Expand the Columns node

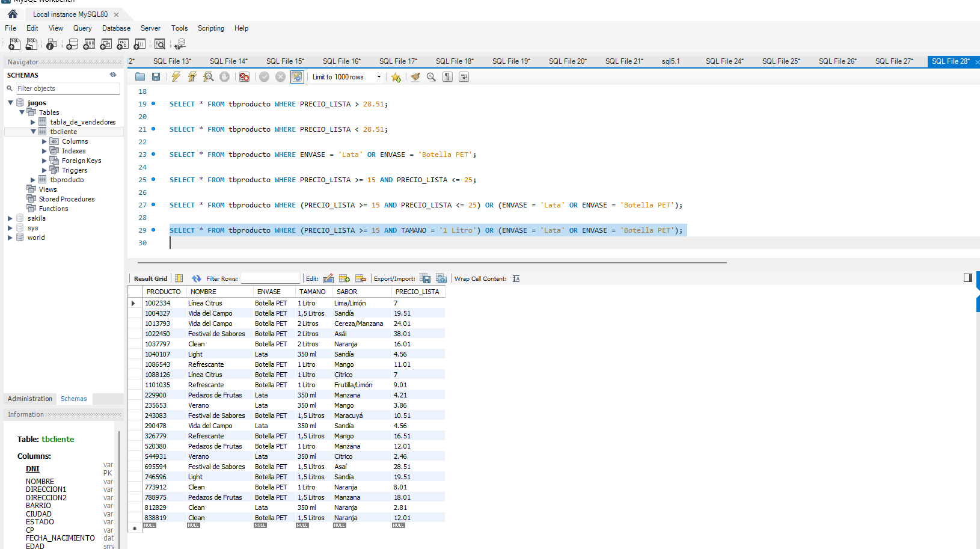pos(44,141)
